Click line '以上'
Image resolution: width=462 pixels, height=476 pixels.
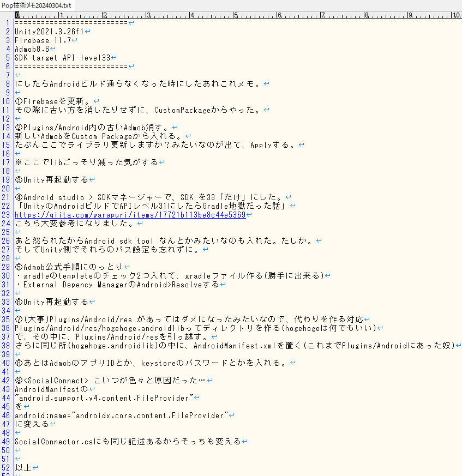[x=23, y=467]
